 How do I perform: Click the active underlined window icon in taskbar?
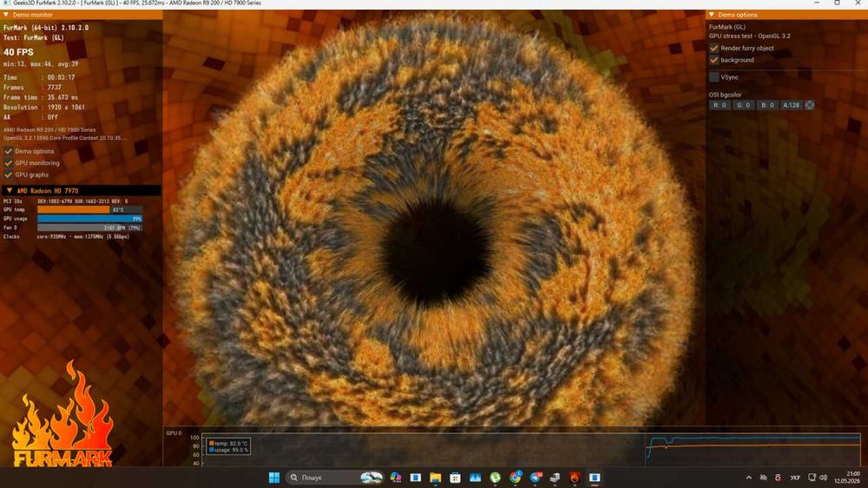pyautogui.click(x=595, y=478)
